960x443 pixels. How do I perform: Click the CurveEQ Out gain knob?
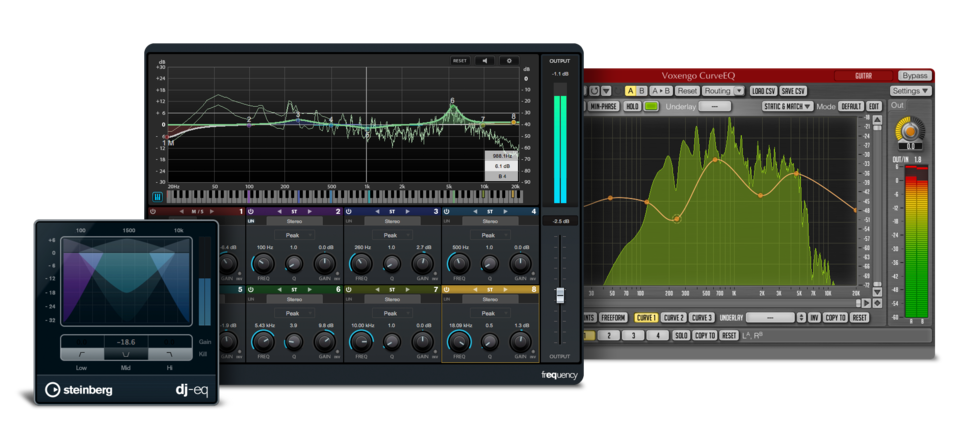pos(910,132)
